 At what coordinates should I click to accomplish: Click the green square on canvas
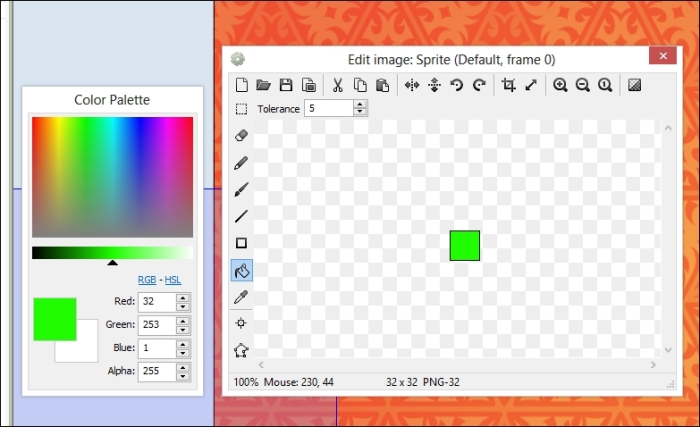pyautogui.click(x=465, y=246)
